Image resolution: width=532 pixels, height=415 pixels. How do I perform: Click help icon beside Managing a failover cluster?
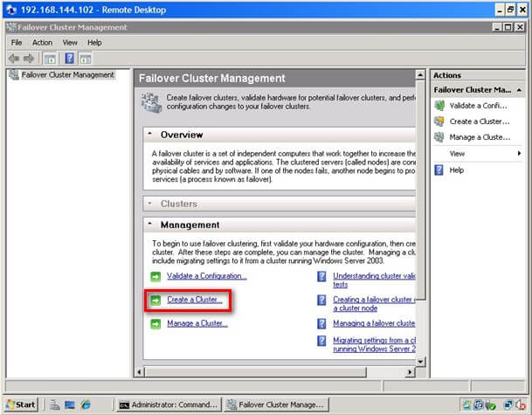[321, 323]
